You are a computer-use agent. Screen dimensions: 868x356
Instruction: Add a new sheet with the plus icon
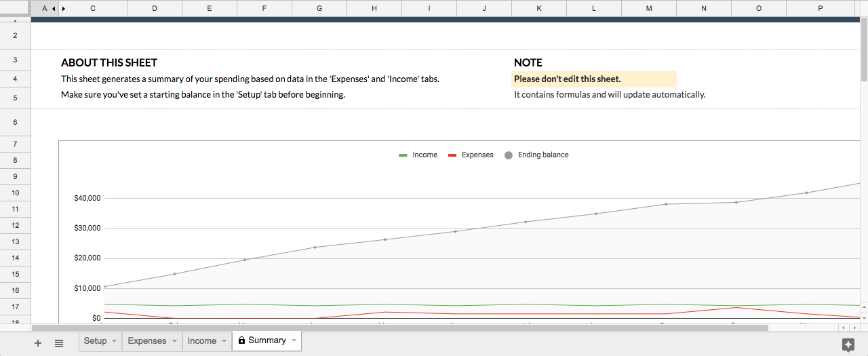[x=38, y=343]
